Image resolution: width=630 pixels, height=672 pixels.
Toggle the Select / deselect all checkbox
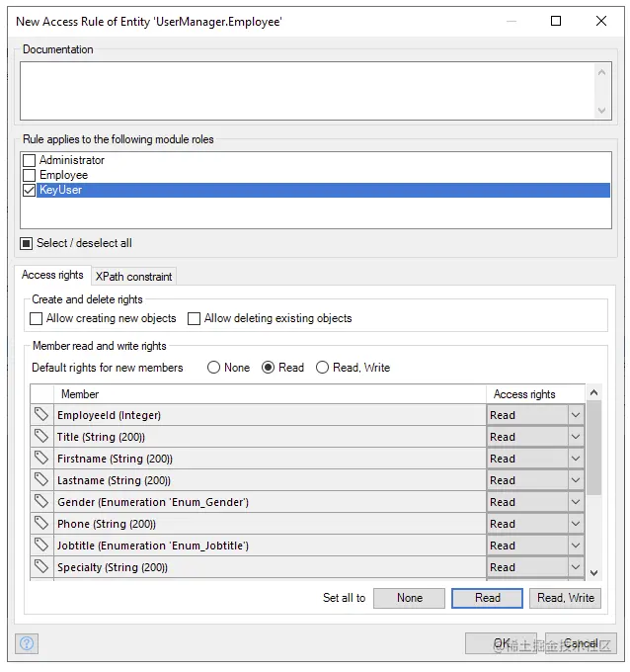[26, 243]
